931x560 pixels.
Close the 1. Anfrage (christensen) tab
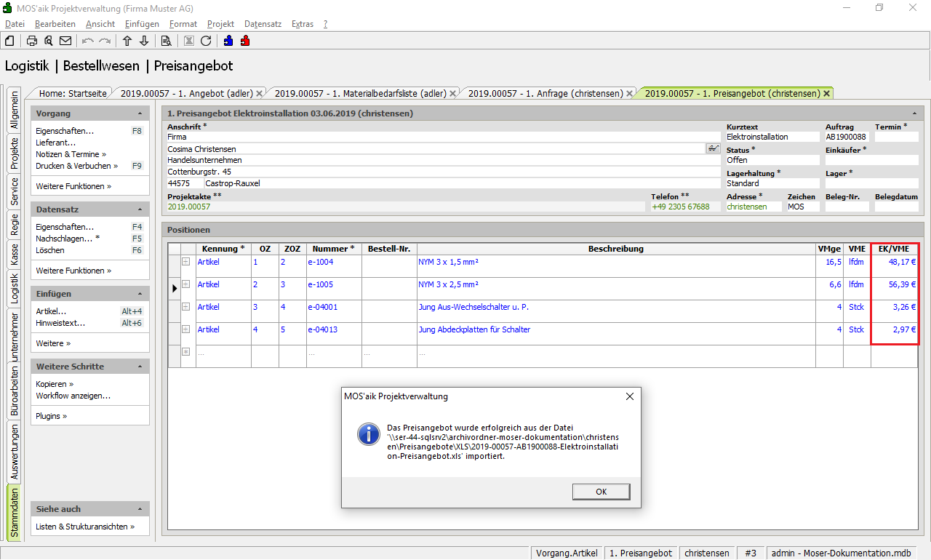pyautogui.click(x=630, y=94)
